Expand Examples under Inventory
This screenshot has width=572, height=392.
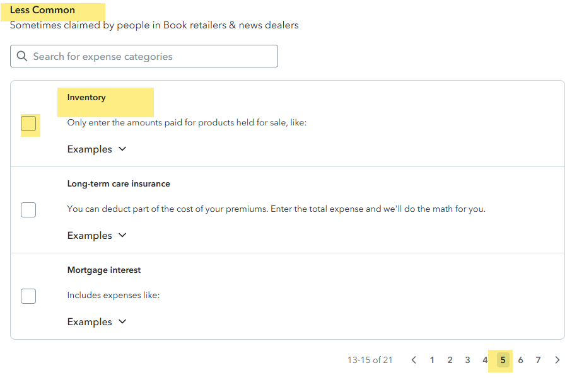[96, 149]
